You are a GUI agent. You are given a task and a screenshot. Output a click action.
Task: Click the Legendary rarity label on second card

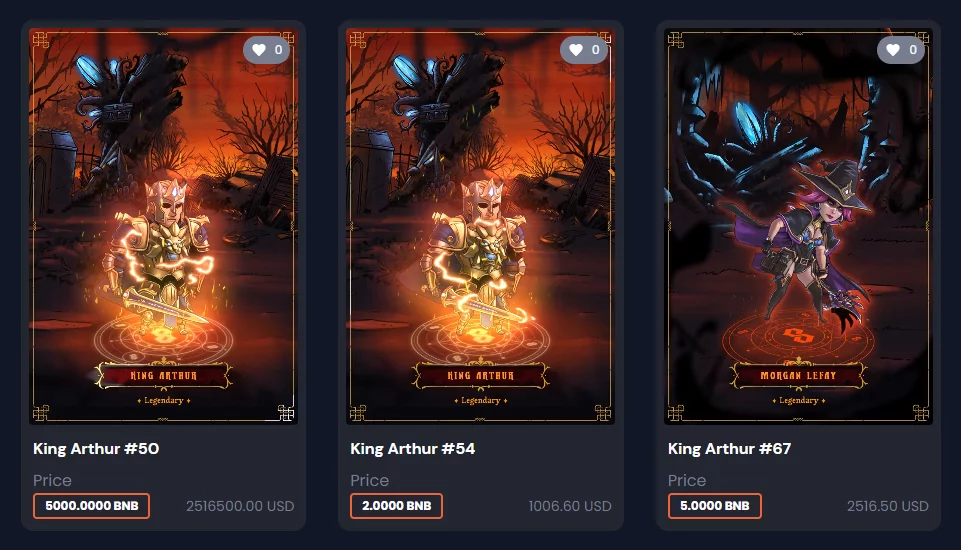coord(480,400)
